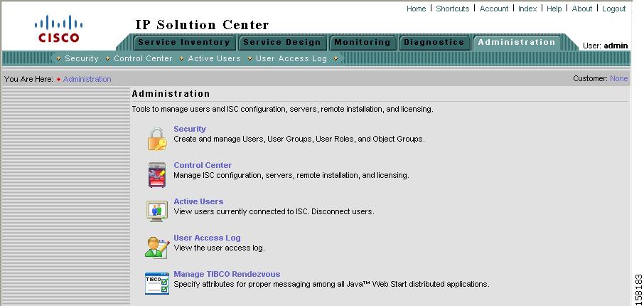This screenshot has height=306, width=644.
Task: Click the 'User: admin' label
Action: tap(606, 46)
